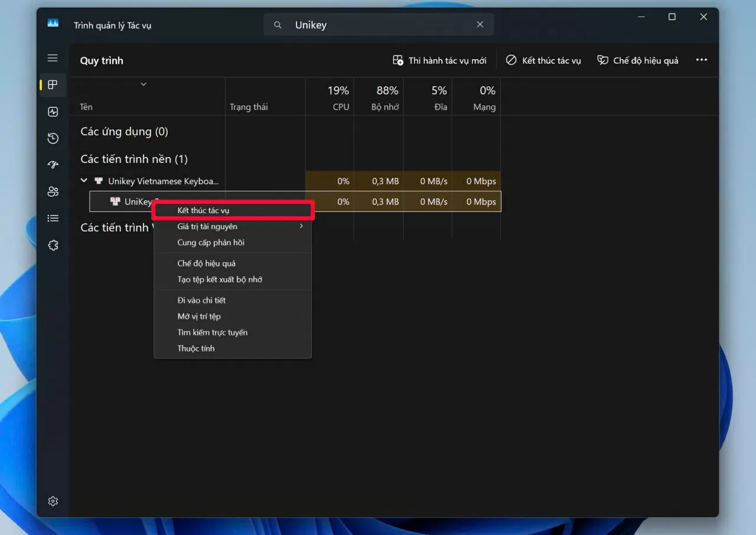The image size is (756, 535).
Task: Open the Startup apps sidebar icon
Action: point(53,165)
